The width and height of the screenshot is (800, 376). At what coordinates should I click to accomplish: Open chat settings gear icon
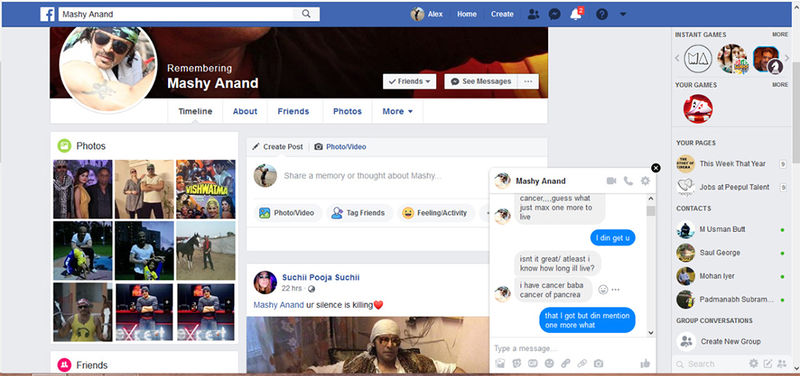(x=645, y=181)
